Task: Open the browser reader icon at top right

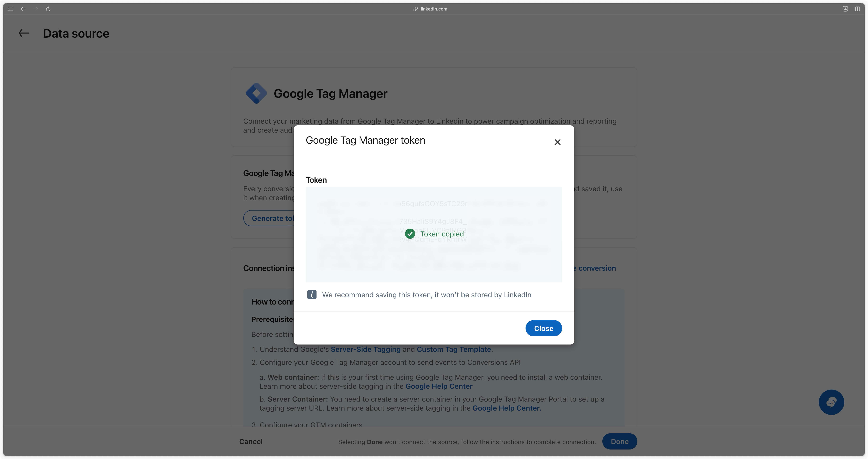Action: 845,9
